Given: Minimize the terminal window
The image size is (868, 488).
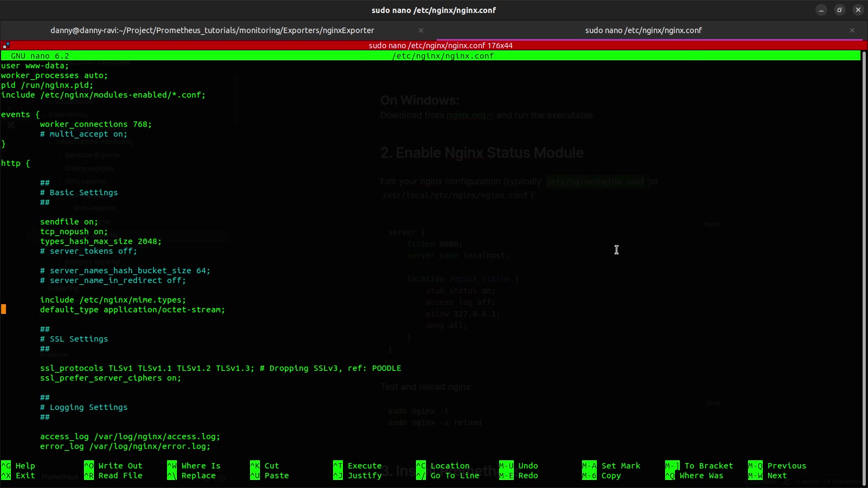Looking at the screenshot, I should (x=821, y=10).
